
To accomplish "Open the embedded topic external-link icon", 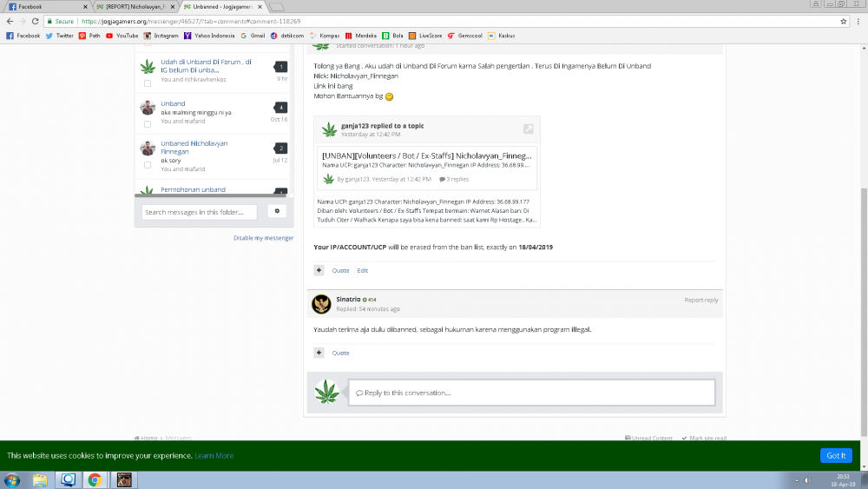I will click(528, 129).
